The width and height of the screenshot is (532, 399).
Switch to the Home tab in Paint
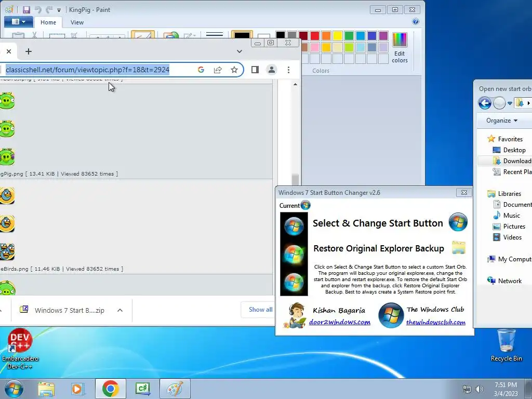coord(48,22)
